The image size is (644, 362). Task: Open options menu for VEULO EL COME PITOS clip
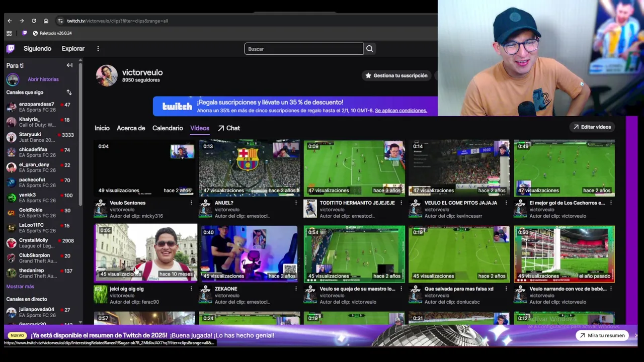pos(506,203)
